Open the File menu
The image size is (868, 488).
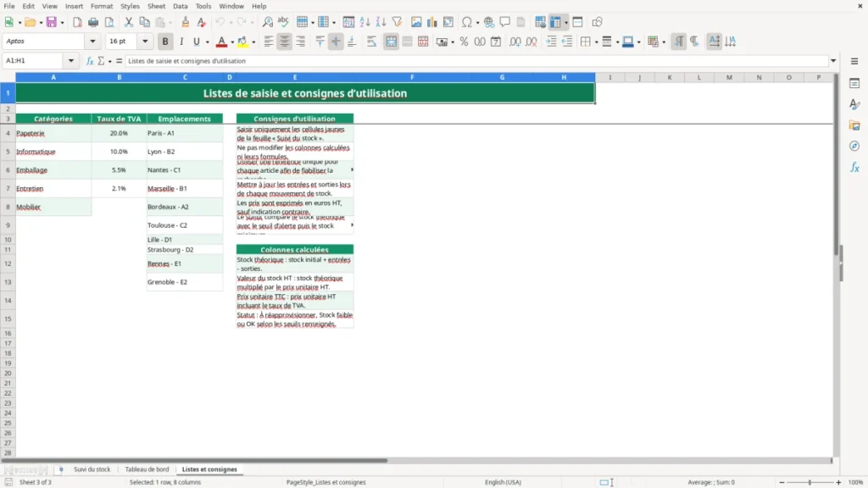pyautogui.click(x=9, y=6)
